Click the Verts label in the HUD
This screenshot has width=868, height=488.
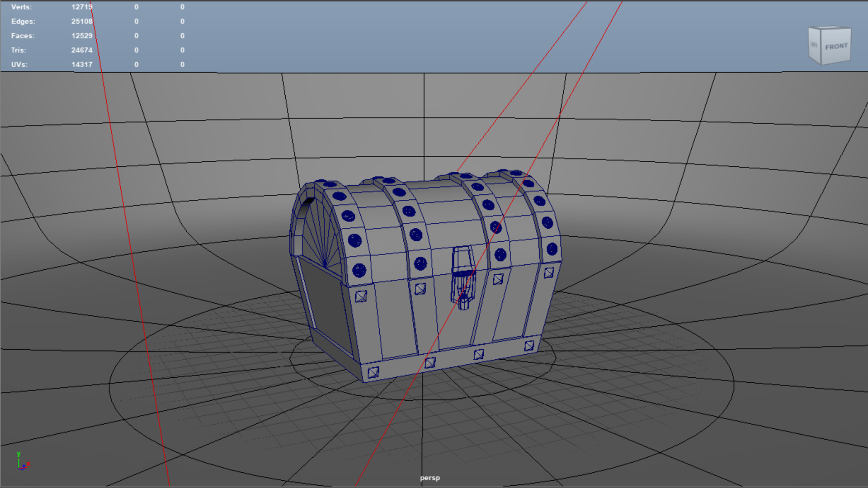tap(21, 7)
